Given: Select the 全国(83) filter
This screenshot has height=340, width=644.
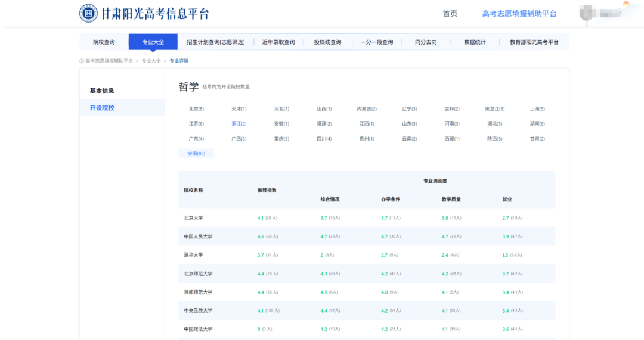Looking at the screenshot, I should coord(196,154).
